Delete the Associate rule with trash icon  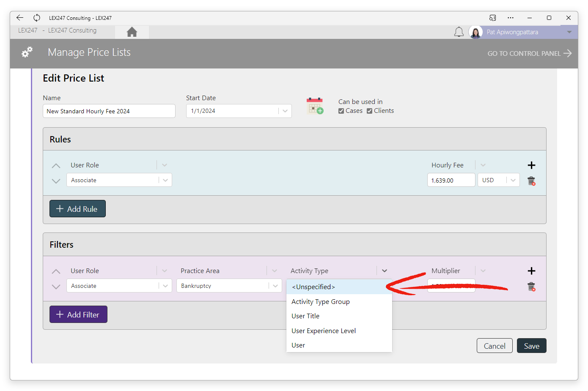tap(531, 181)
